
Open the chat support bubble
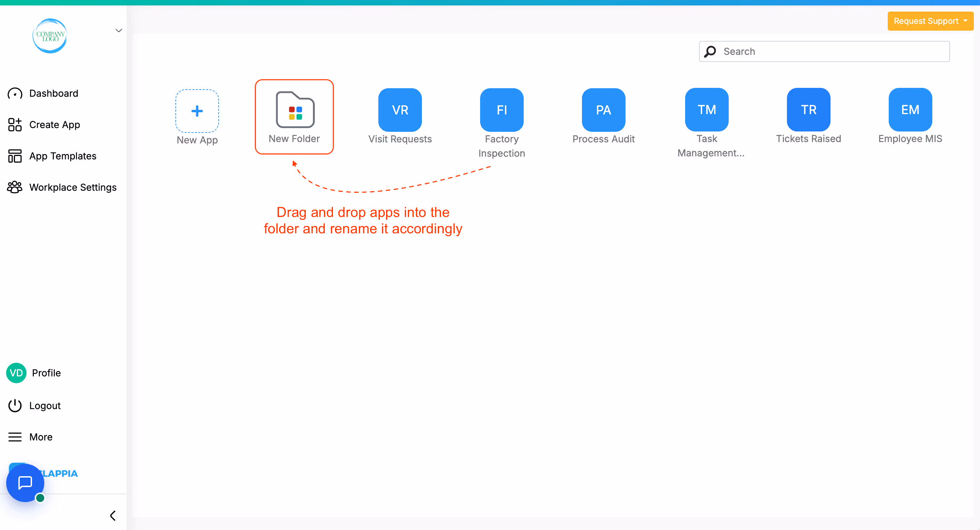click(25, 483)
